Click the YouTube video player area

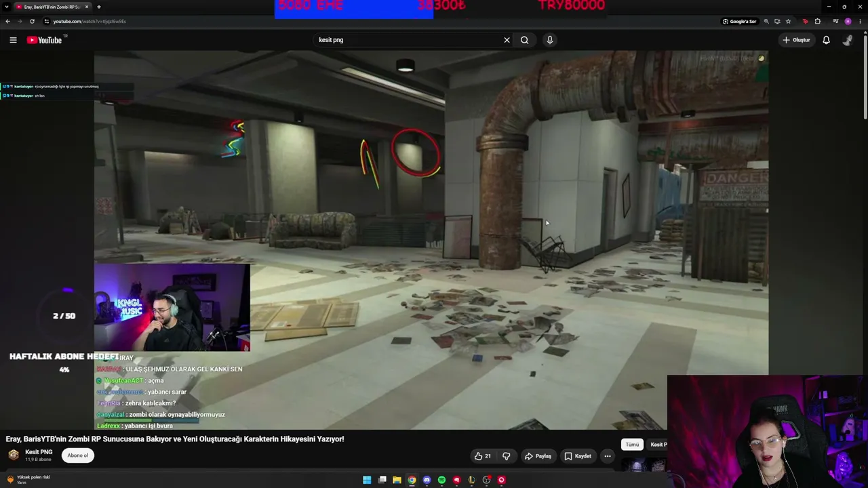431,241
